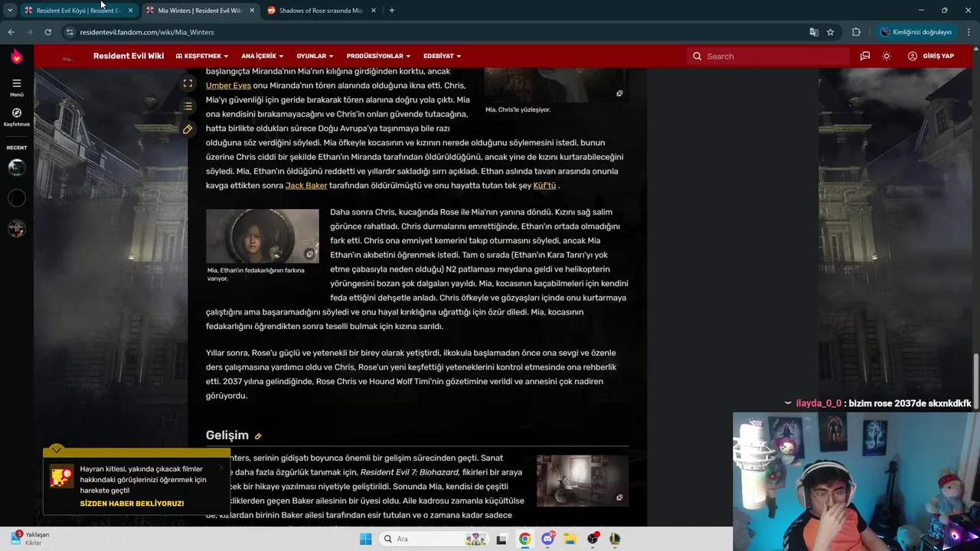Close the Shadows of Rose tab
Screen dimensions: 980x551
pos(374,11)
